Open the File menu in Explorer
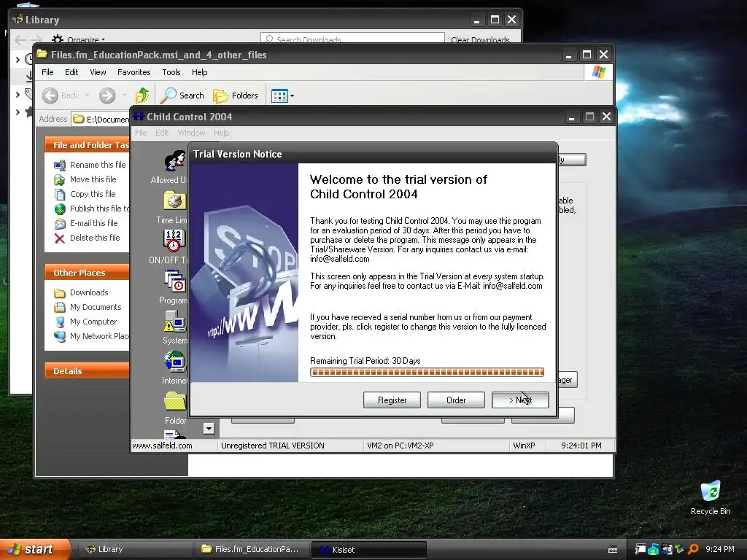This screenshot has height=560, width=747. click(x=47, y=72)
